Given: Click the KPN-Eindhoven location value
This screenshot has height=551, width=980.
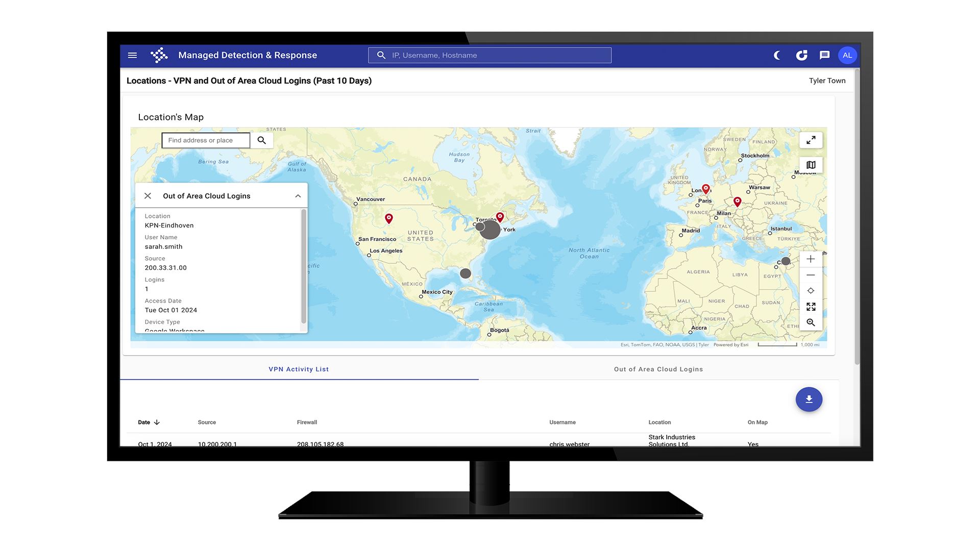Looking at the screenshot, I should tap(169, 226).
